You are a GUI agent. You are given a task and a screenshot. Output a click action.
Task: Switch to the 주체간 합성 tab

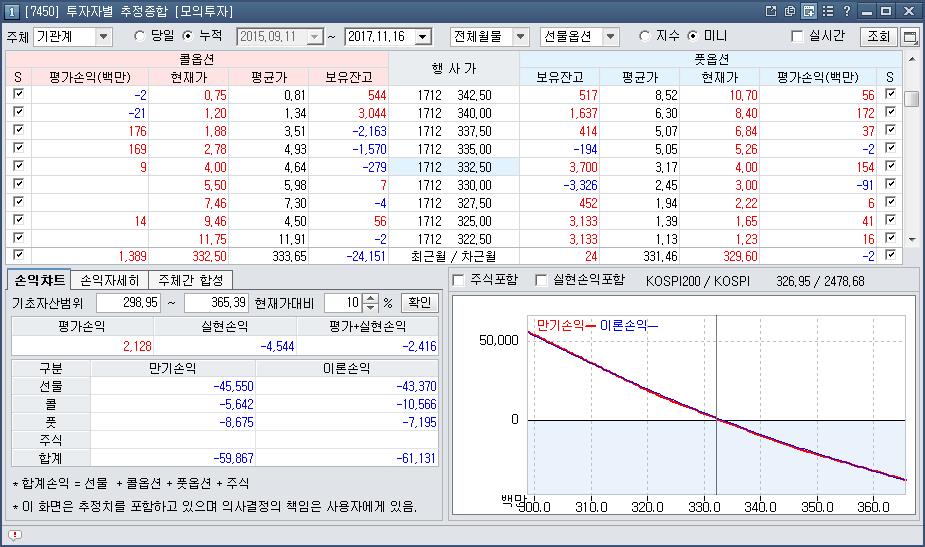coord(190,280)
